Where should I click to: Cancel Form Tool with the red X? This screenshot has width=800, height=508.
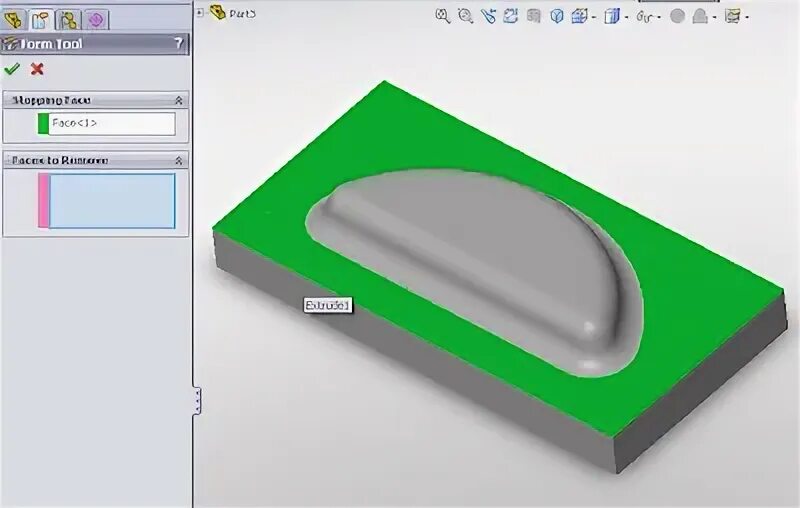coord(37,69)
